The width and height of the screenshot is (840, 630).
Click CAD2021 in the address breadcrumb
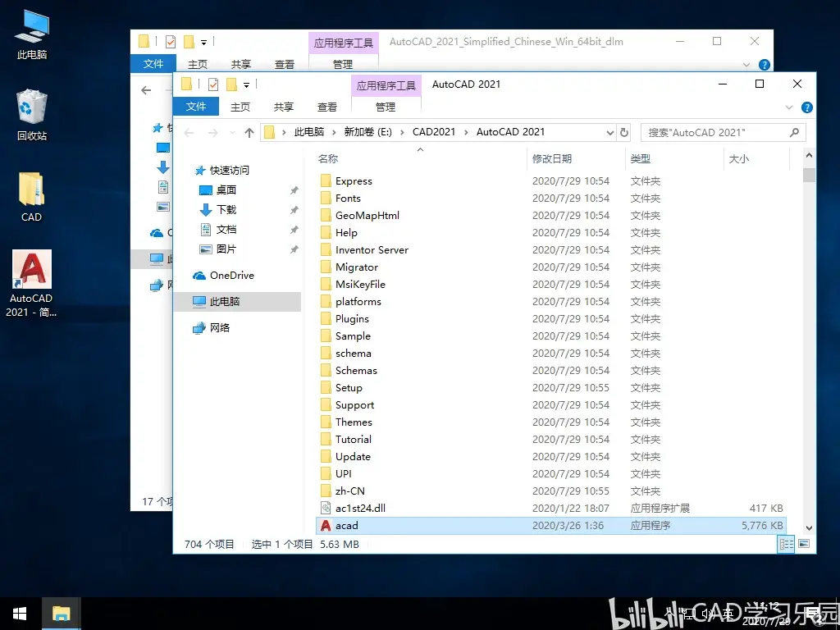(434, 132)
